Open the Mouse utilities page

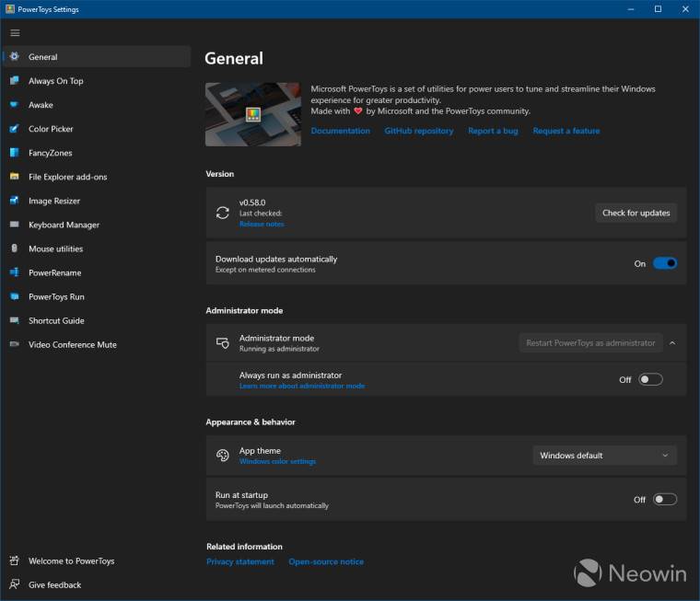click(55, 248)
